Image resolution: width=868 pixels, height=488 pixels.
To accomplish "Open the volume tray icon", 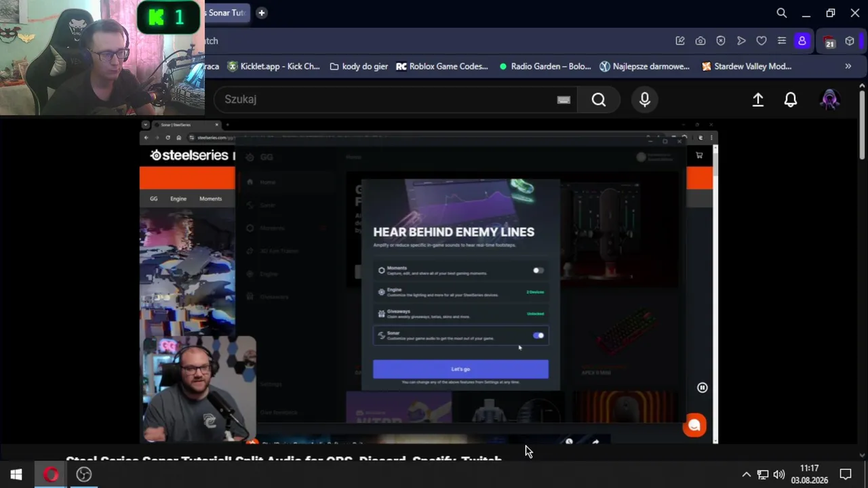I will (x=779, y=474).
